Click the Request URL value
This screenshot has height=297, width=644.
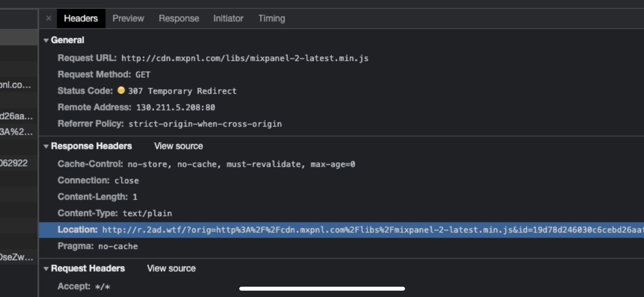coord(245,58)
